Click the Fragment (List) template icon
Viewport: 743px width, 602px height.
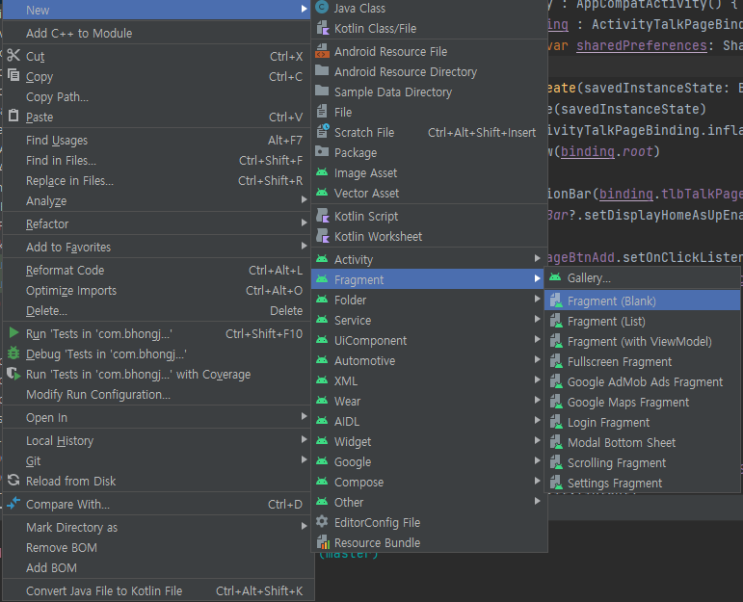point(556,321)
